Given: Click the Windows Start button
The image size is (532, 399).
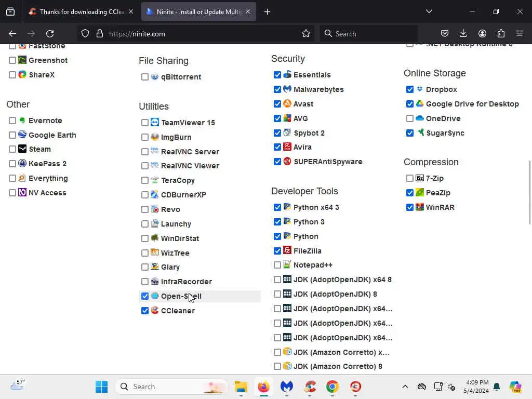Looking at the screenshot, I should pos(101,387).
